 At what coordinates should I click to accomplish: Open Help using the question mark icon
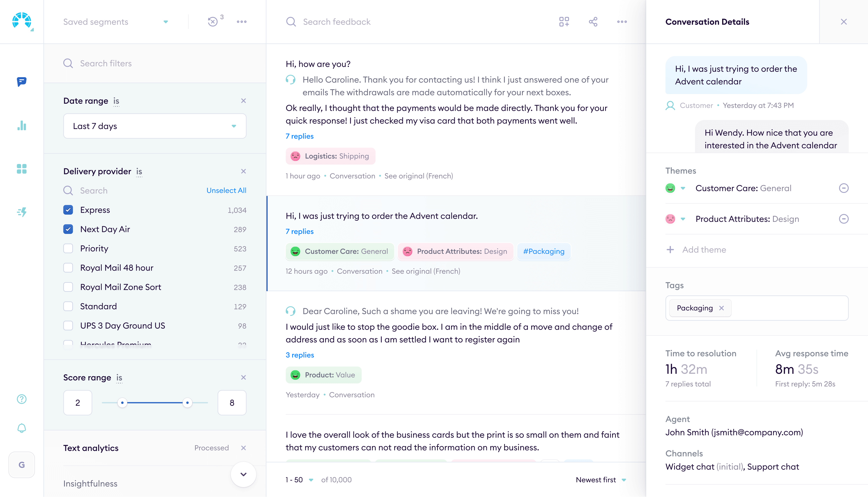tap(21, 399)
